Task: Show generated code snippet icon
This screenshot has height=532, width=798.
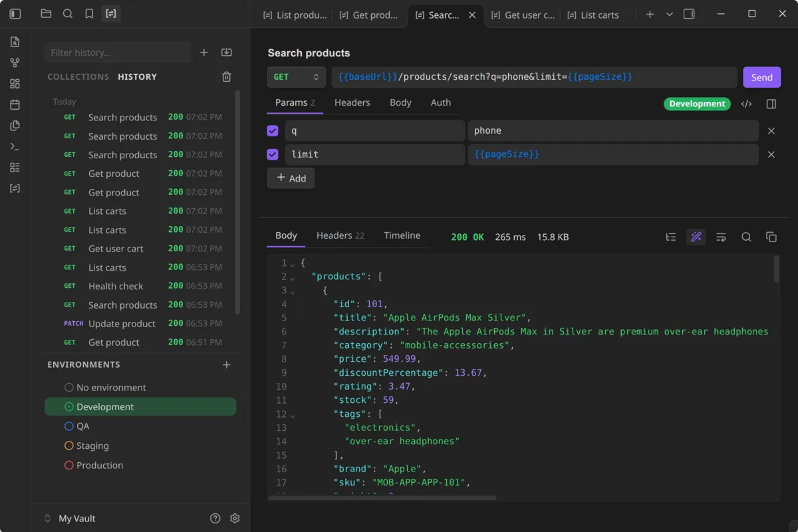Action: [x=747, y=104]
